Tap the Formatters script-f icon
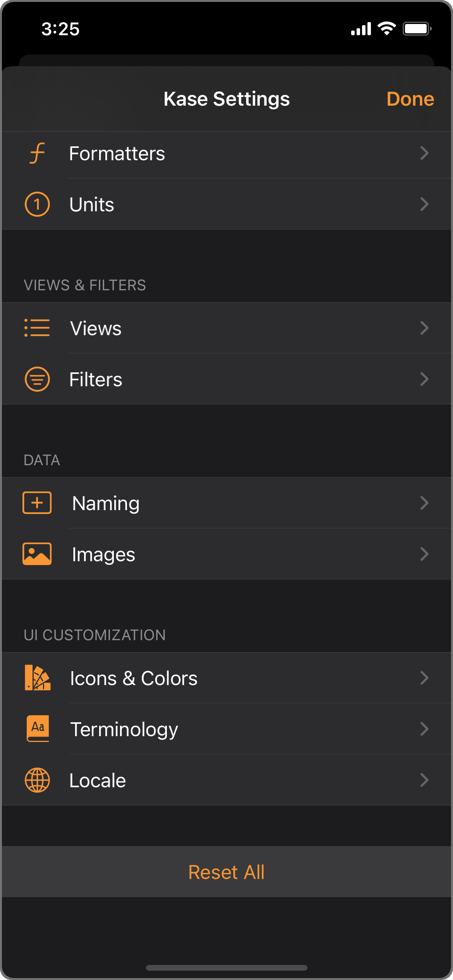453x980 pixels. [38, 154]
